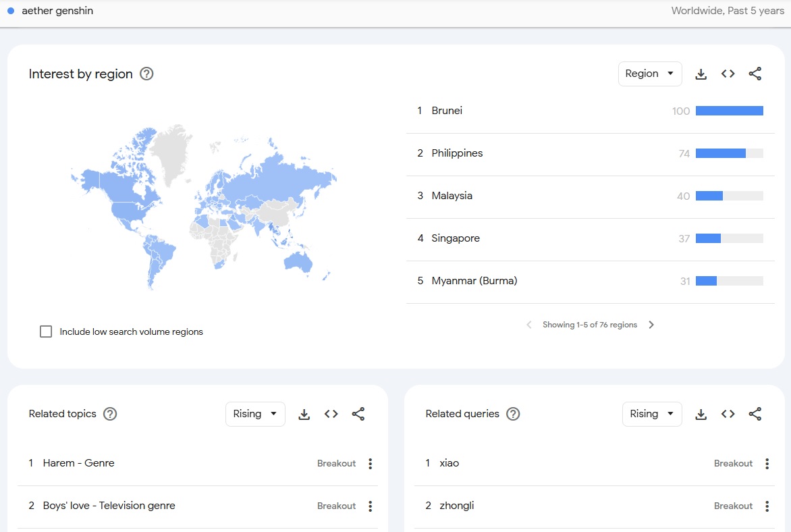
Task: Open more options for xiao query
Action: (767, 463)
